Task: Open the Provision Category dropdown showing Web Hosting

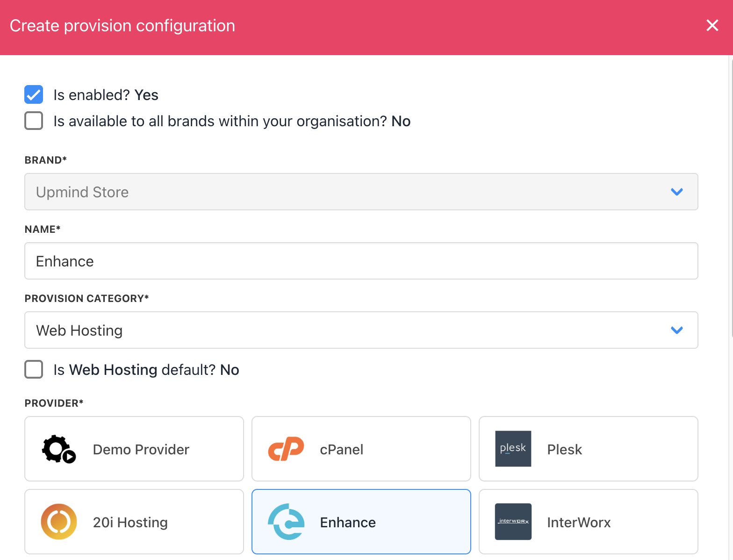Action: point(361,330)
